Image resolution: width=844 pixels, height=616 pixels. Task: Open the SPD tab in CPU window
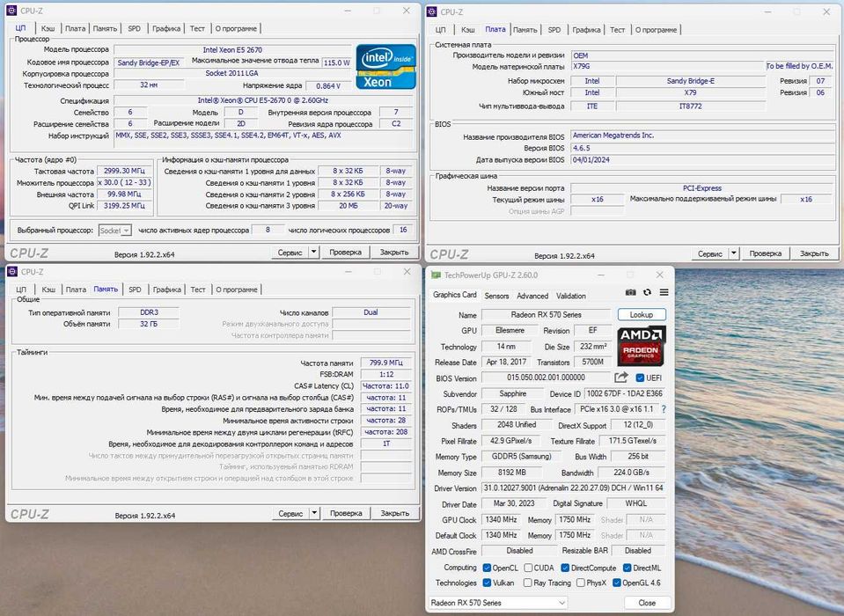click(134, 28)
